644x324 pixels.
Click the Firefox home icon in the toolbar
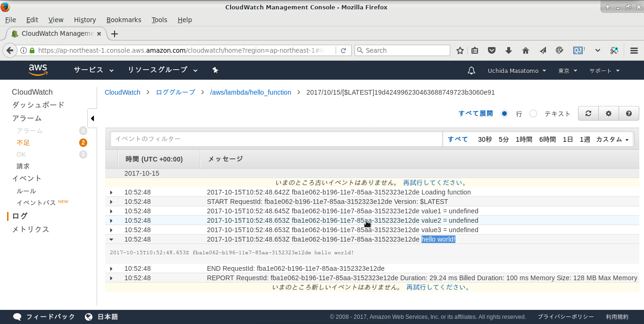pos(525,50)
